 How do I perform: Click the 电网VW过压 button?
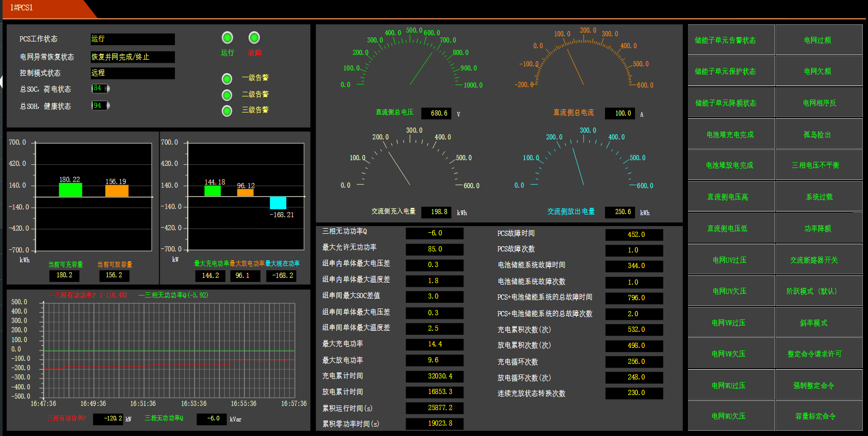coord(731,322)
